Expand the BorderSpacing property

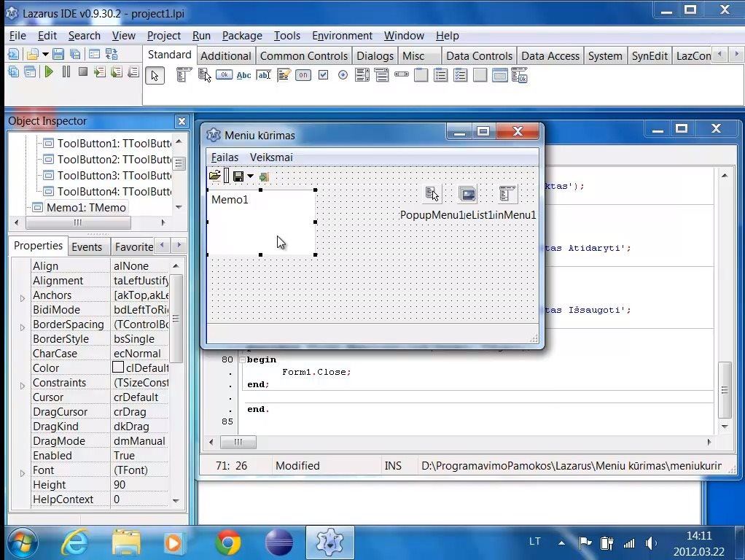pyautogui.click(x=23, y=327)
